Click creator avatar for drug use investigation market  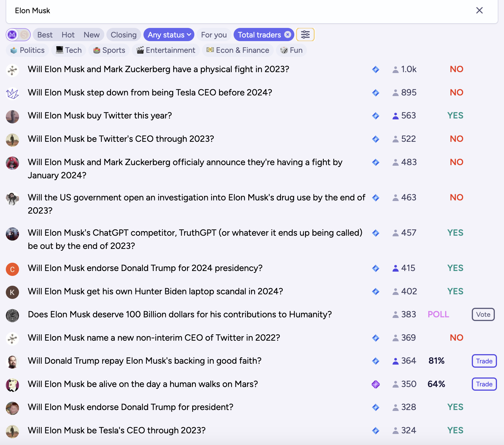pyautogui.click(x=13, y=199)
